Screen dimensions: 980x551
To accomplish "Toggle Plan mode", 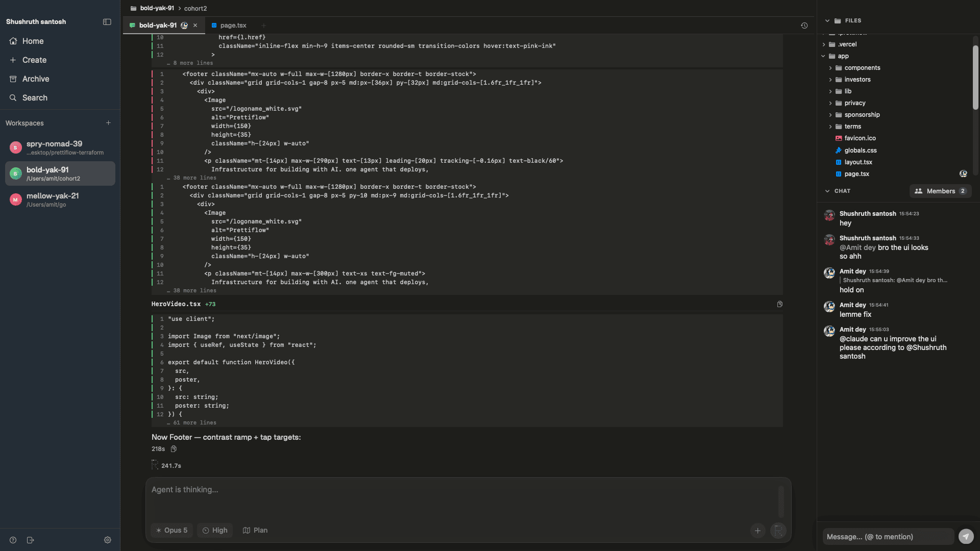I will tap(255, 531).
